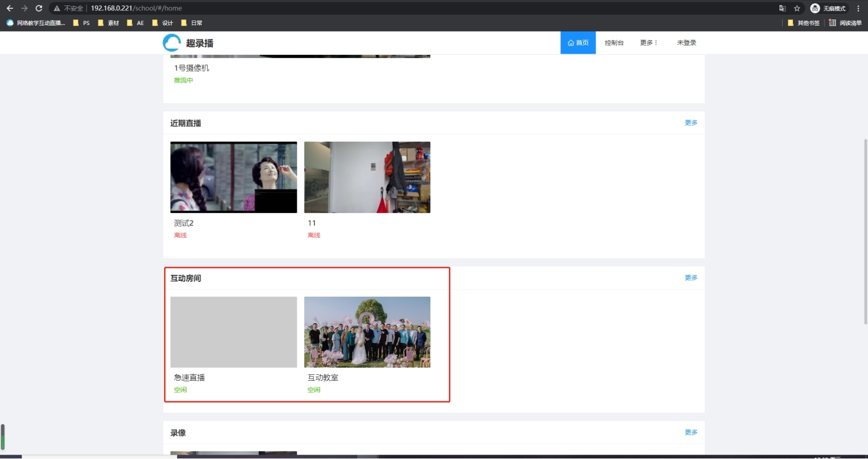Open the AE bookmark folder
The image size is (868, 459).
click(135, 23)
